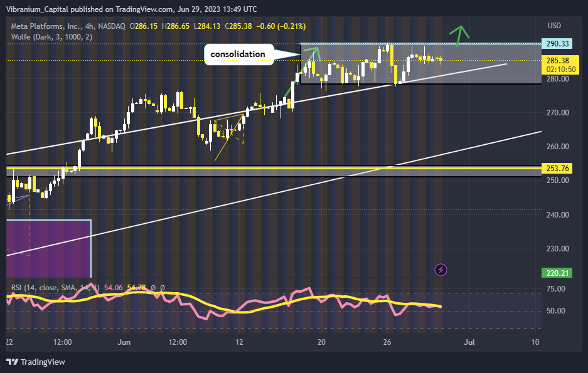Click the 290.33 price label

[557, 43]
